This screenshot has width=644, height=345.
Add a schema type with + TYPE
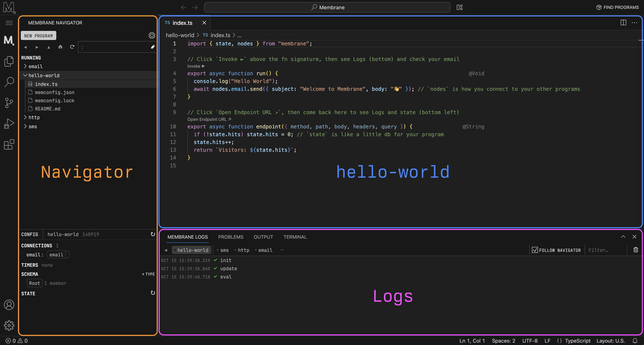148,274
